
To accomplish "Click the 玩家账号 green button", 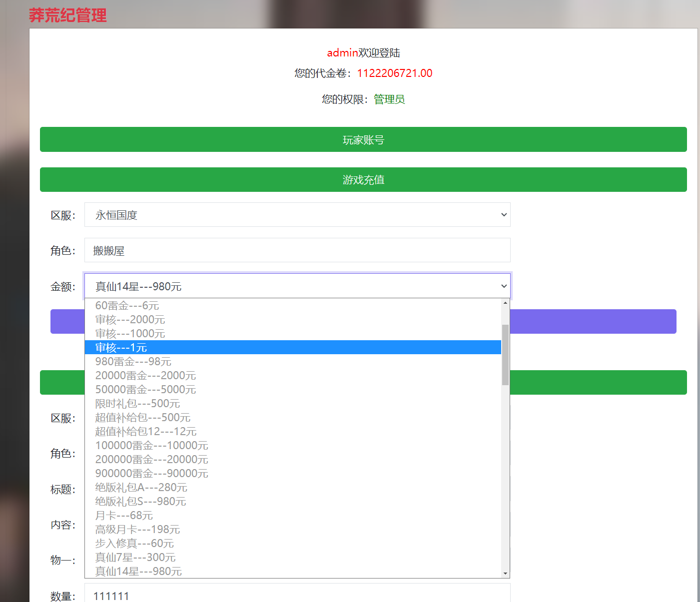I will (x=363, y=140).
